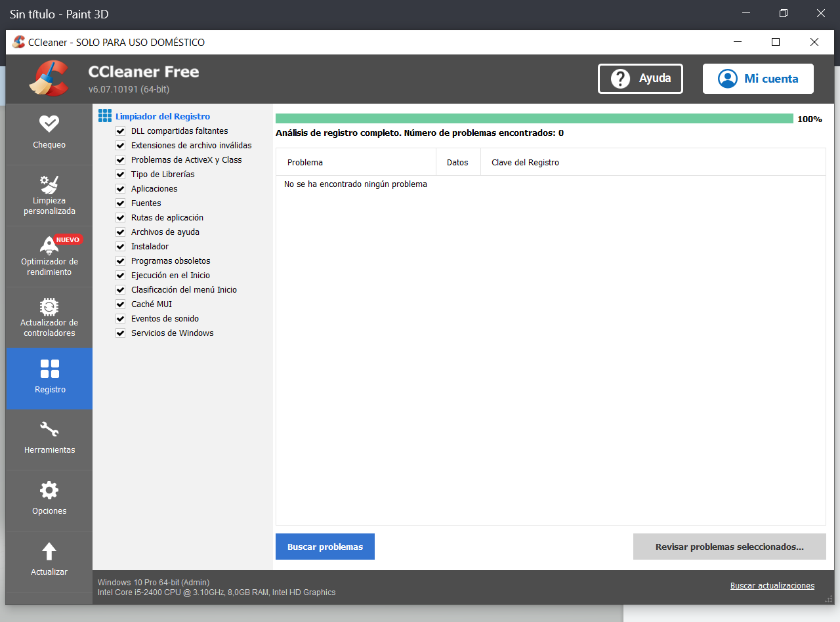This screenshot has height=622, width=840.
Task: Click the CCleaner logo in header
Action: [x=49, y=78]
